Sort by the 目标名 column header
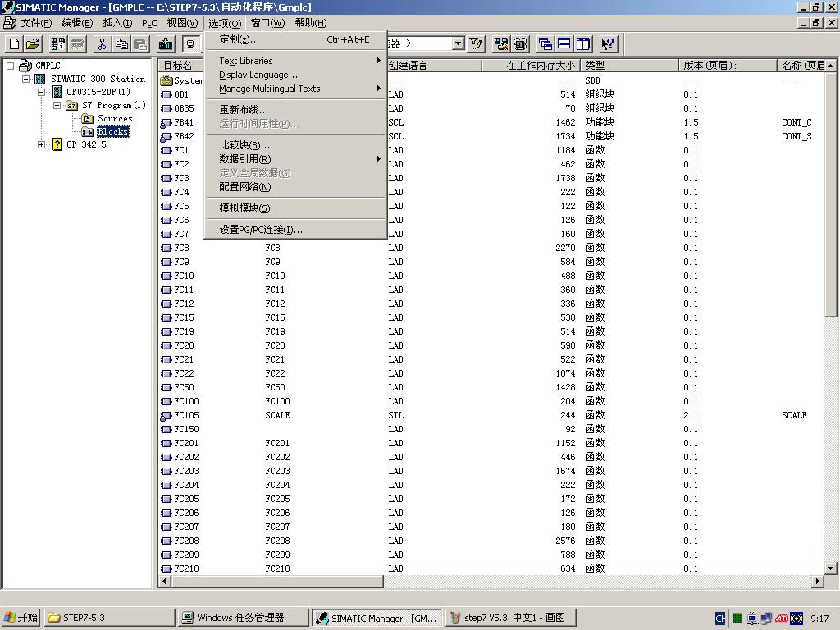This screenshot has width=840, height=630. coord(181,66)
